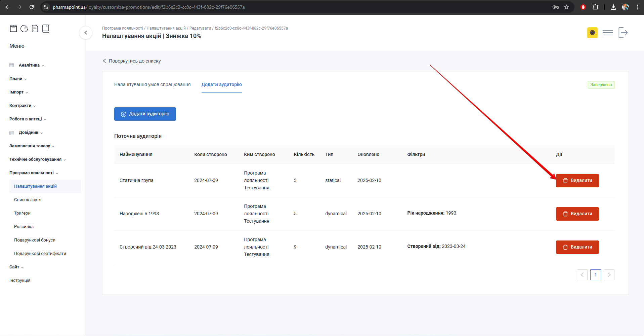The width and height of the screenshot is (644, 336).
Task: Click the site information icon in address bar
Action: click(x=46, y=7)
